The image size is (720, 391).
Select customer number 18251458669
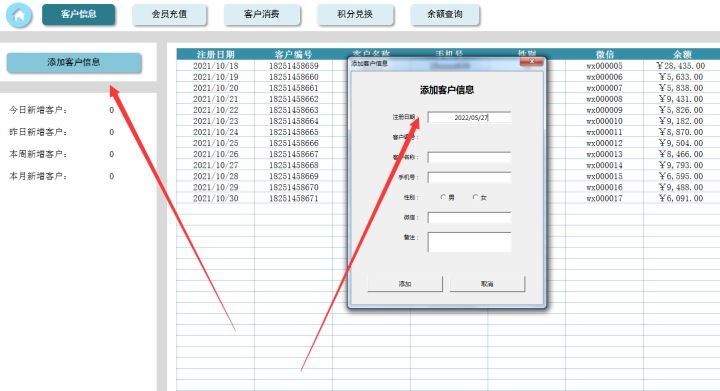(293, 176)
